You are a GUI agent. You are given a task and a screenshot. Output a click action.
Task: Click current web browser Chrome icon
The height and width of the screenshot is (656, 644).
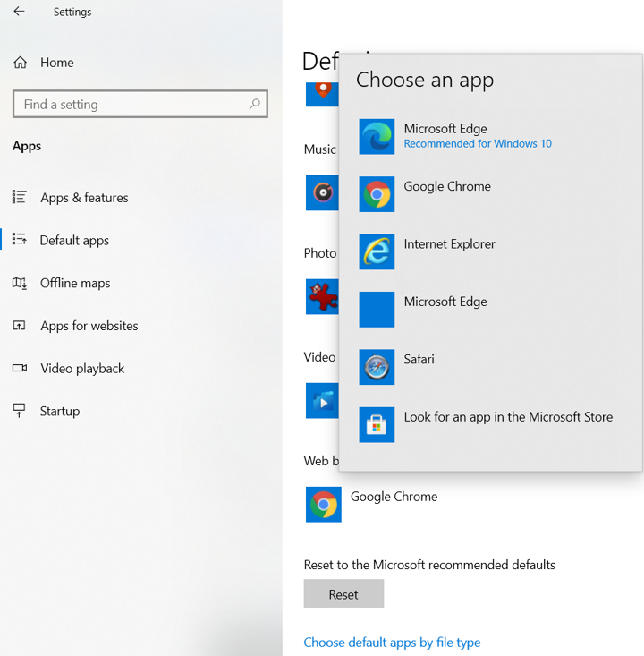tap(323, 505)
